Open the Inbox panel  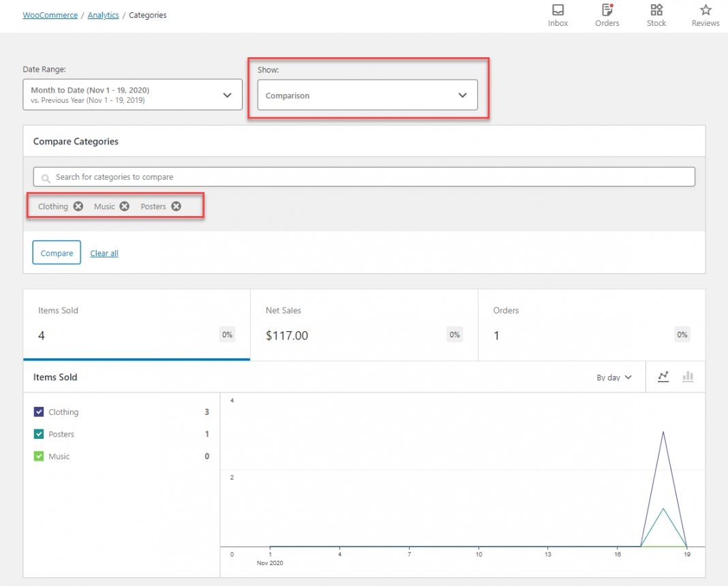(x=558, y=15)
